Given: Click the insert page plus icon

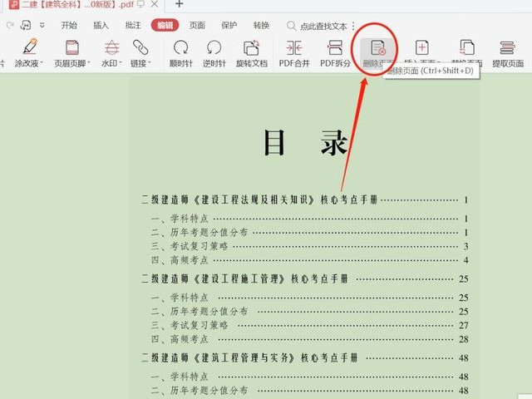Looking at the screenshot, I should click(x=421, y=47).
